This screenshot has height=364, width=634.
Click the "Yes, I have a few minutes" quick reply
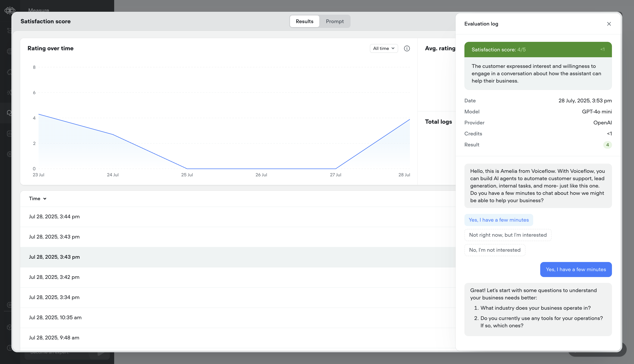coord(499,220)
